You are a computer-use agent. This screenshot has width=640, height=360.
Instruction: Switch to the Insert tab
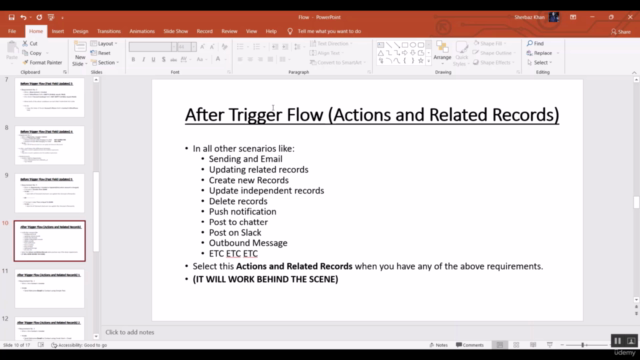pyautogui.click(x=58, y=31)
